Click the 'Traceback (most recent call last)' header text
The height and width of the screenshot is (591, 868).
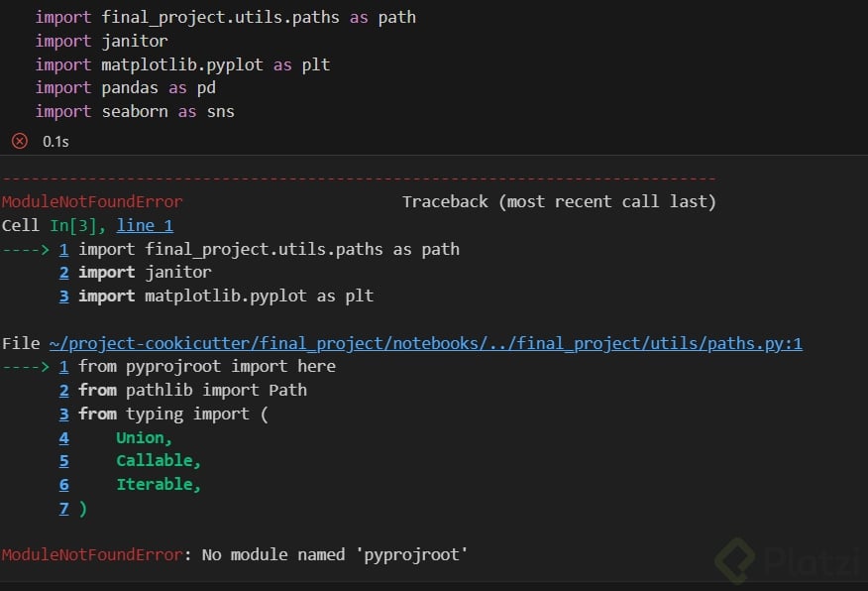pos(559,201)
